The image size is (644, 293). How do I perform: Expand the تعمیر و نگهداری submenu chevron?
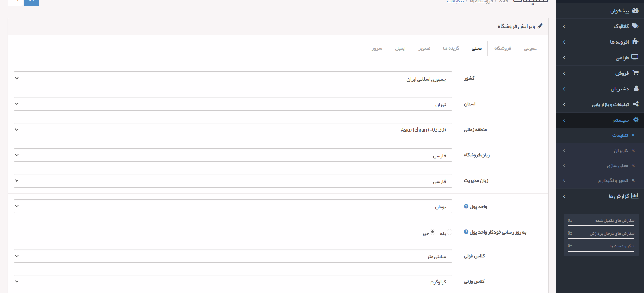(564, 180)
